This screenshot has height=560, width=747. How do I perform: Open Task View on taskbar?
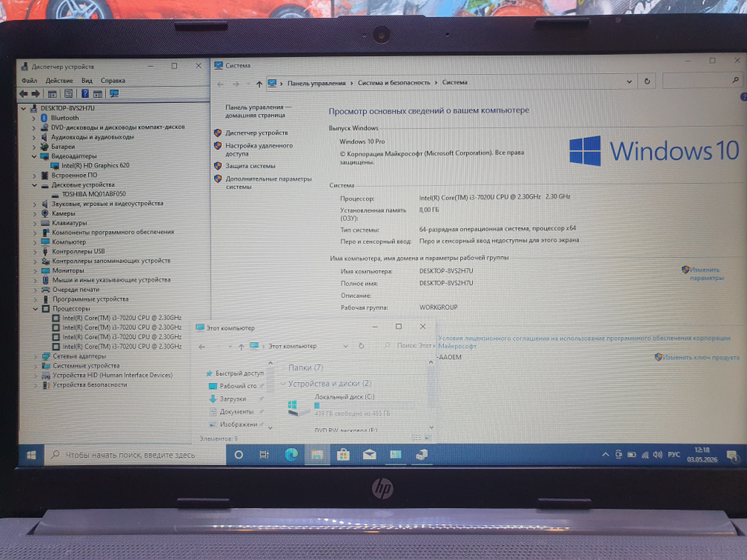pyautogui.click(x=264, y=455)
